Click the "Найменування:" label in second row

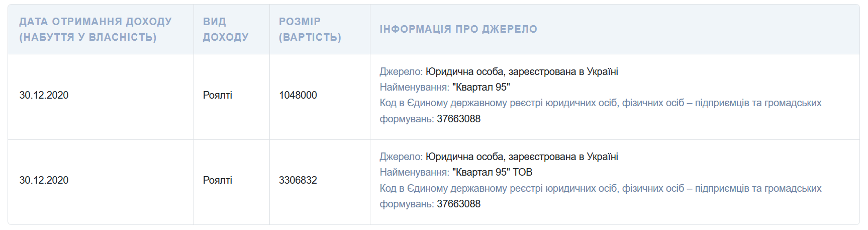[x=415, y=172]
